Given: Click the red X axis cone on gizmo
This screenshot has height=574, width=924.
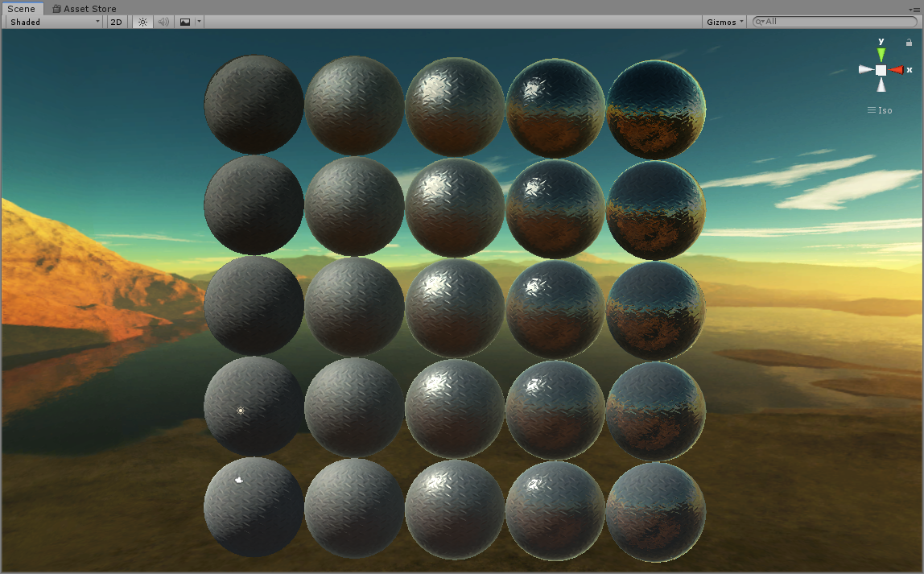Looking at the screenshot, I should [x=897, y=70].
